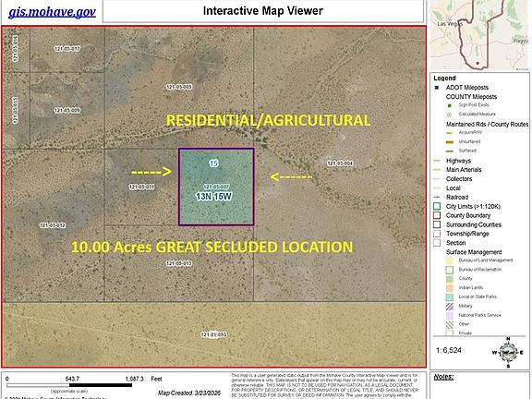532x399 pixels.
Task: Click parcel label 121-03-009
Action: click(67, 111)
